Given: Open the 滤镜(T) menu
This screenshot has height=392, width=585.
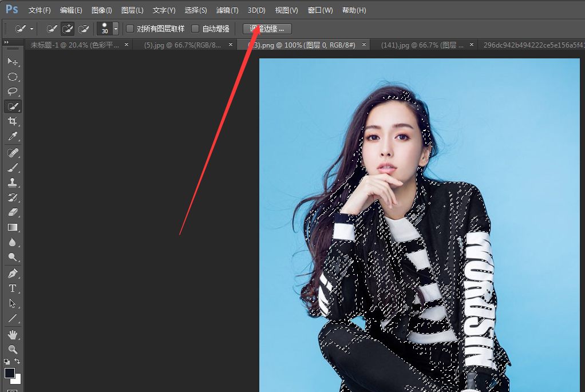Looking at the screenshot, I should coord(227,10).
